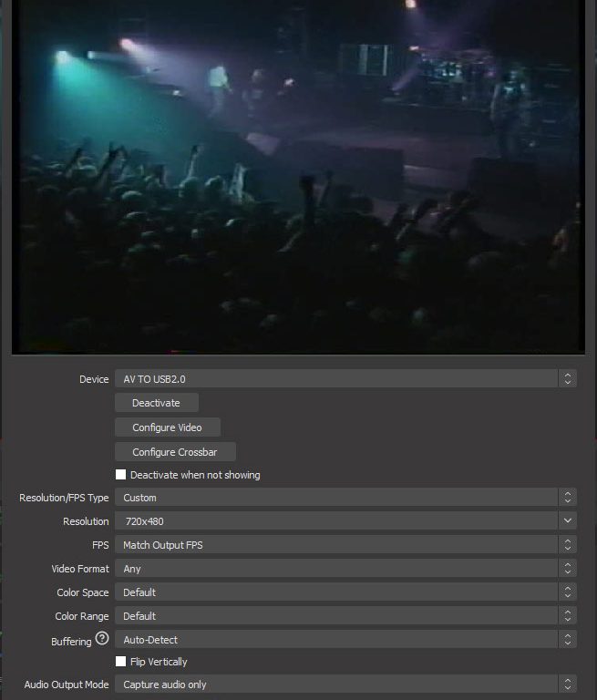Viewport: 597px width, 700px height.
Task: Enable Deactivate when not showing checkbox
Action: (x=121, y=475)
